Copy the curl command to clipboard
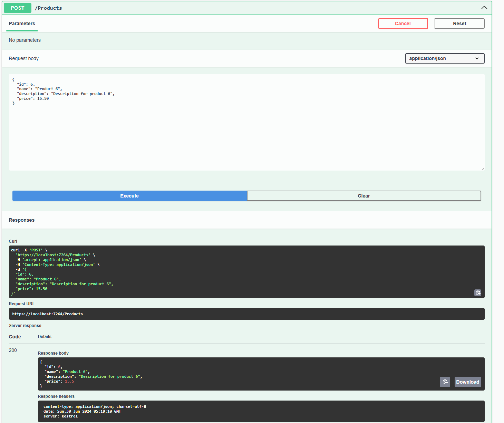The width and height of the screenshot is (504, 423). tap(478, 293)
